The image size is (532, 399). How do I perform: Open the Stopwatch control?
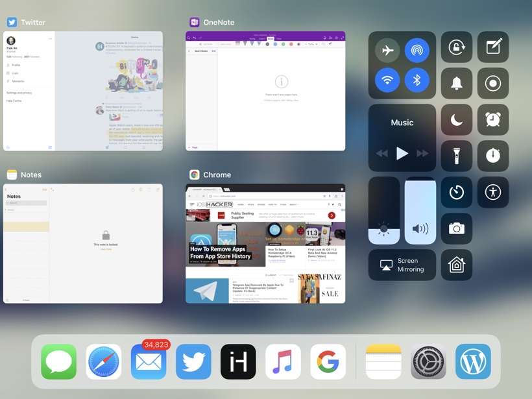[x=493, y=156]
